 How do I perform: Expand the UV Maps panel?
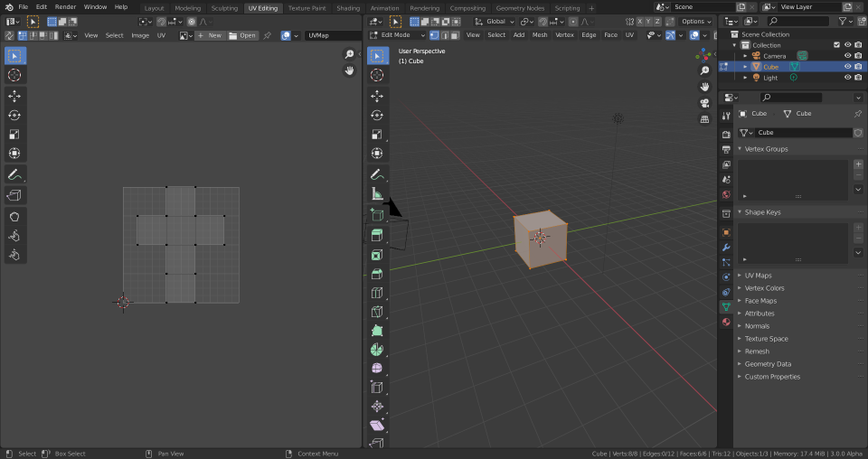[x=758, y=276]
